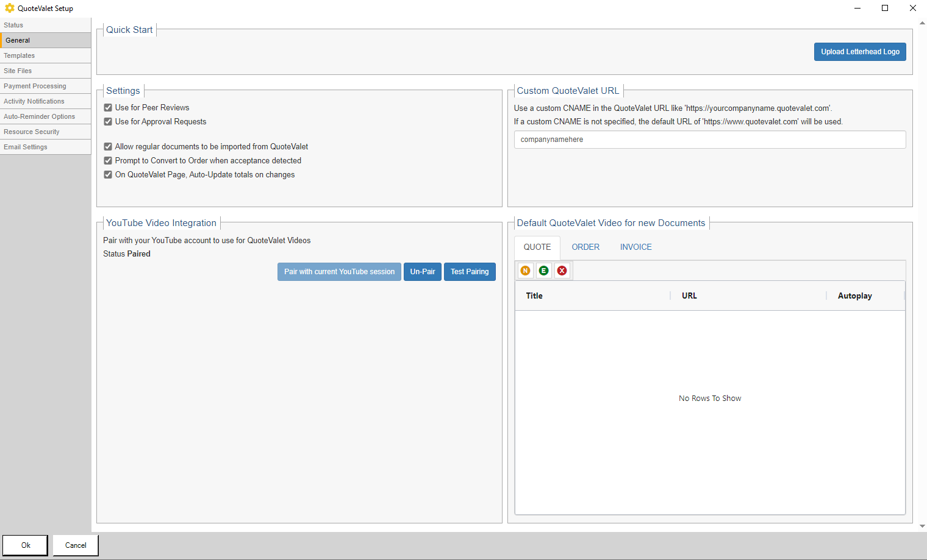Screen dimensions: 927x560
Task: Toggle Use for Approval Requests checkbox
Action: 108,122
